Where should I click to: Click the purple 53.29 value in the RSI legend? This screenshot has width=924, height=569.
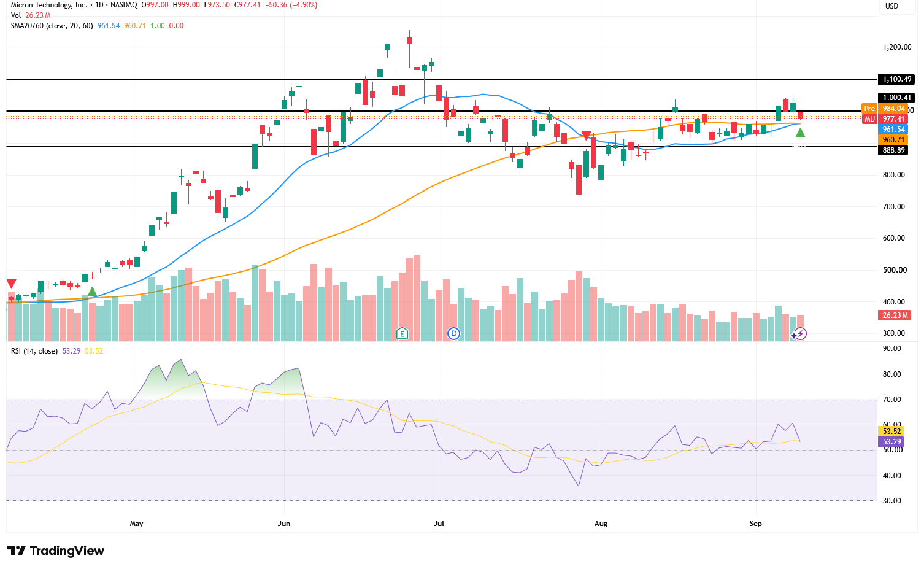[71, 351]
